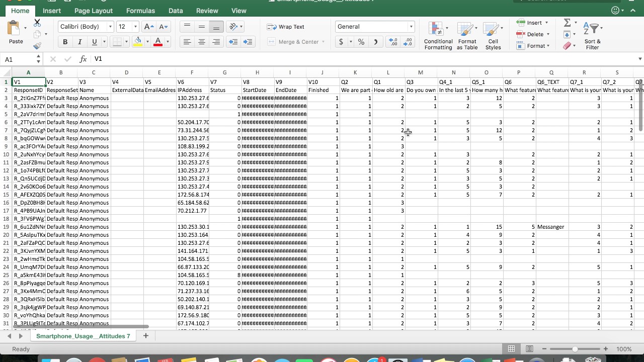Click the Delete cells button
The height and width of the screenshot is (362, 644).
click(x=533, y=34)
